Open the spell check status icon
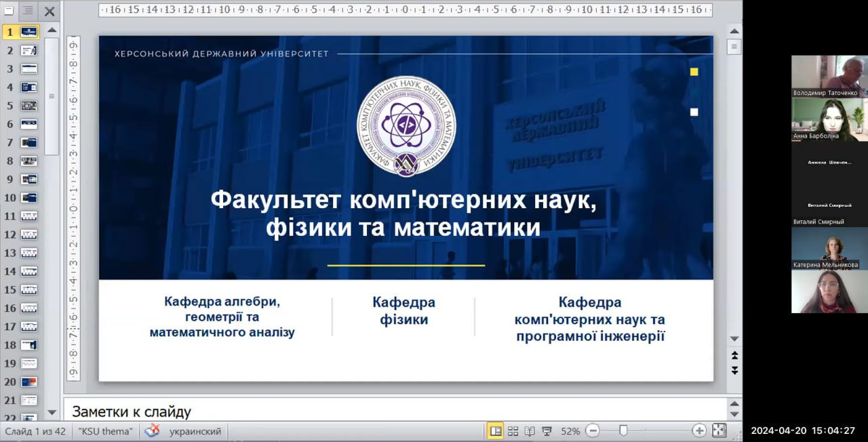 point(153,431)
